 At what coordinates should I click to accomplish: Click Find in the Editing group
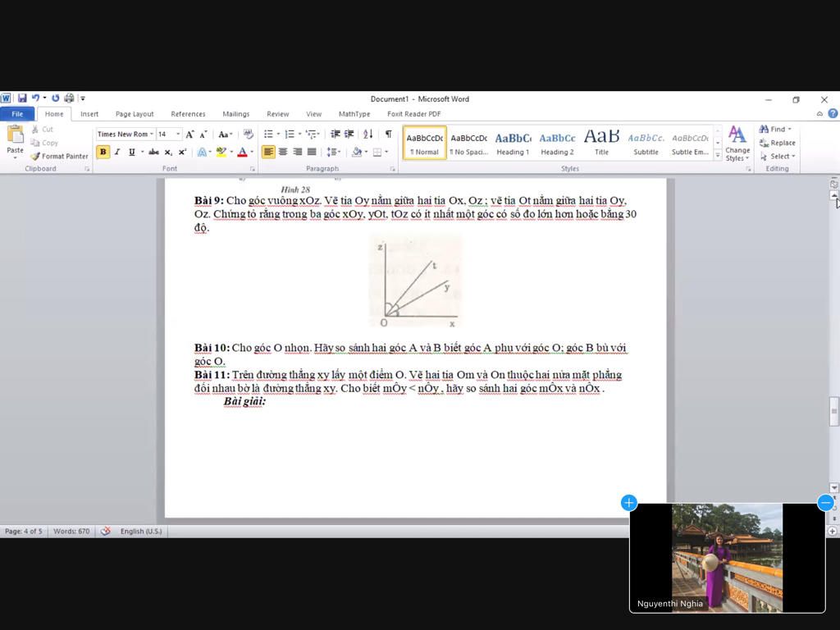click(x=775, y=129)
